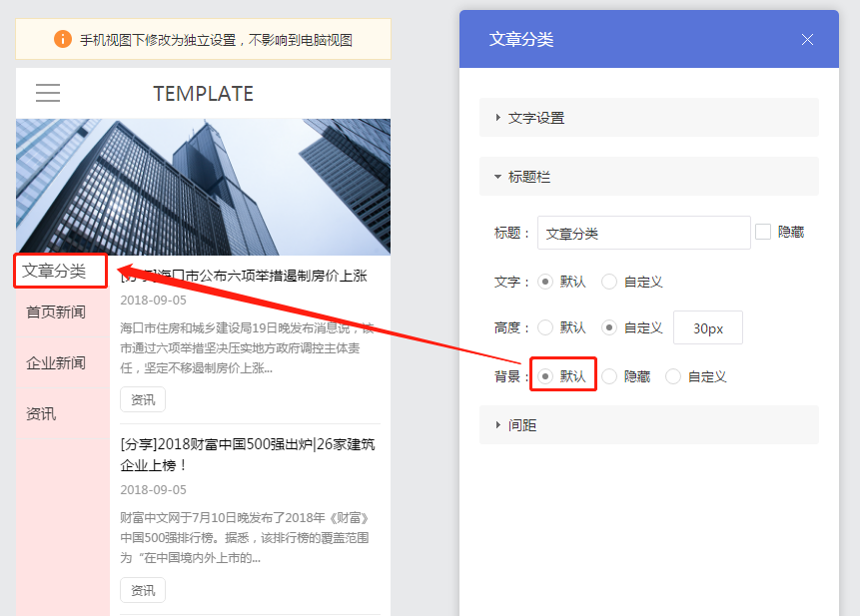
Task: Tick the 隐藏 checkbox beside the title
Action: click(x=763, y=232)
